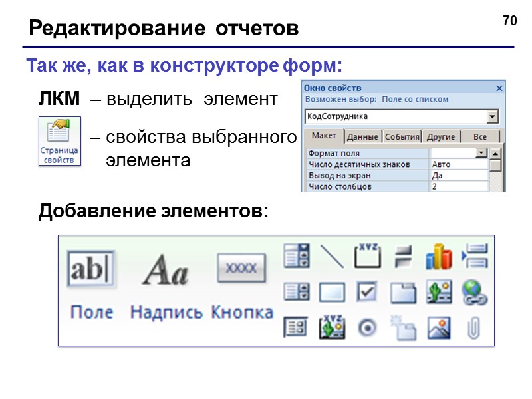
Task: Click the Страница свойств property sheet icon
Action: coord(60,141)
